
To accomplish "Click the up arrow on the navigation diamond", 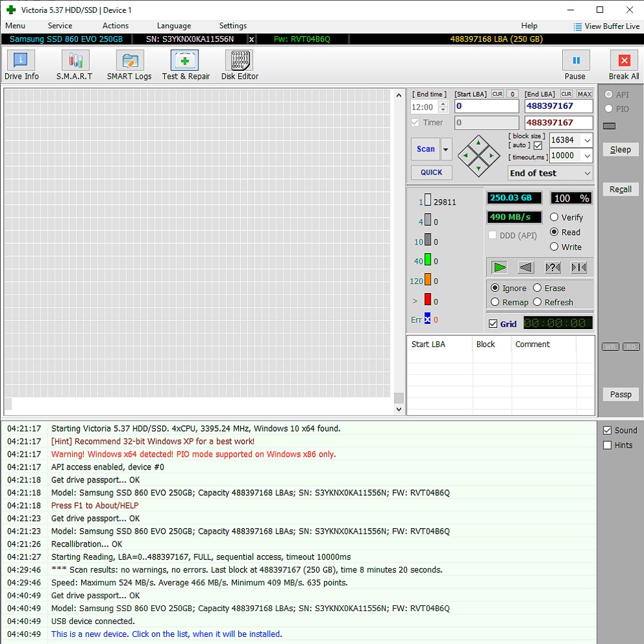I will click(x=478, y=143).
